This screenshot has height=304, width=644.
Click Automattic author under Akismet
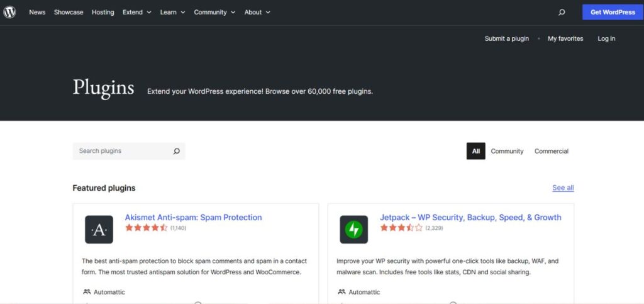[x=109, y=292]
